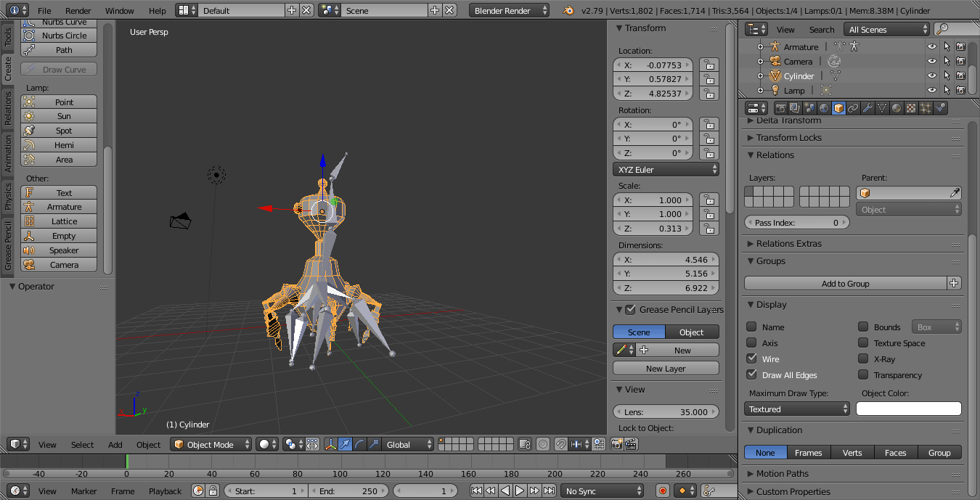Lock the X location axis
Viewport: 980px width, 500px height.
[709, 65]
